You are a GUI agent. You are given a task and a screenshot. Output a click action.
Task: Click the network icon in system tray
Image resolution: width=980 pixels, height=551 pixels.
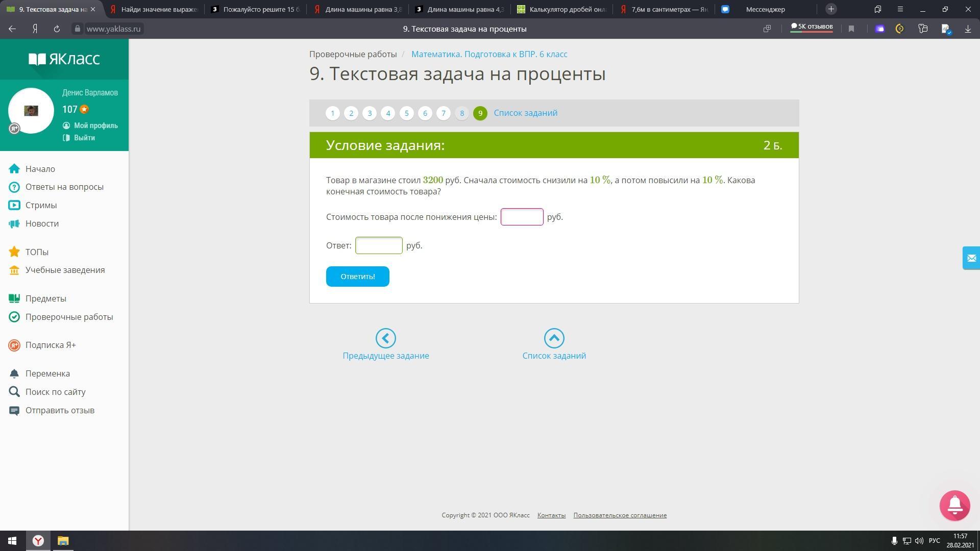(x=907, y=541)
